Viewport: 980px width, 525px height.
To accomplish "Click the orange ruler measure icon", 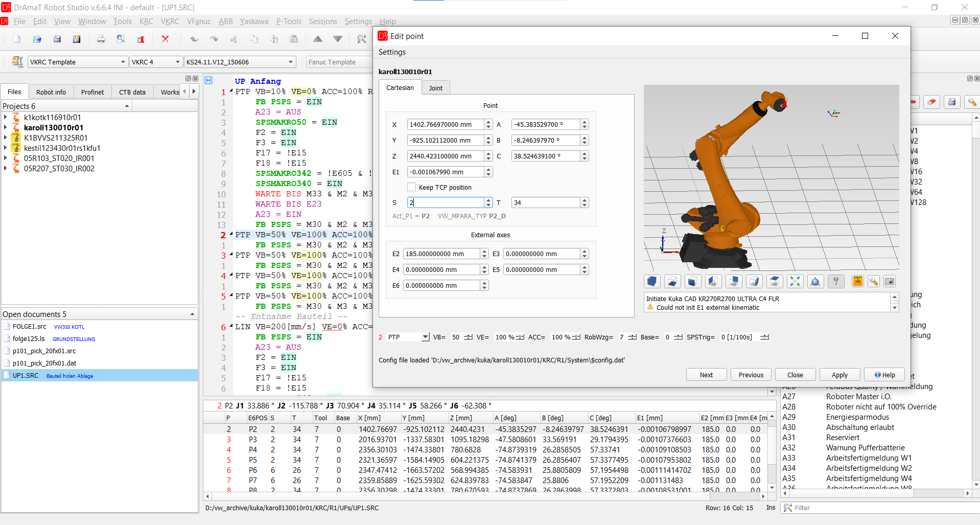I will (x=858, y=281).
